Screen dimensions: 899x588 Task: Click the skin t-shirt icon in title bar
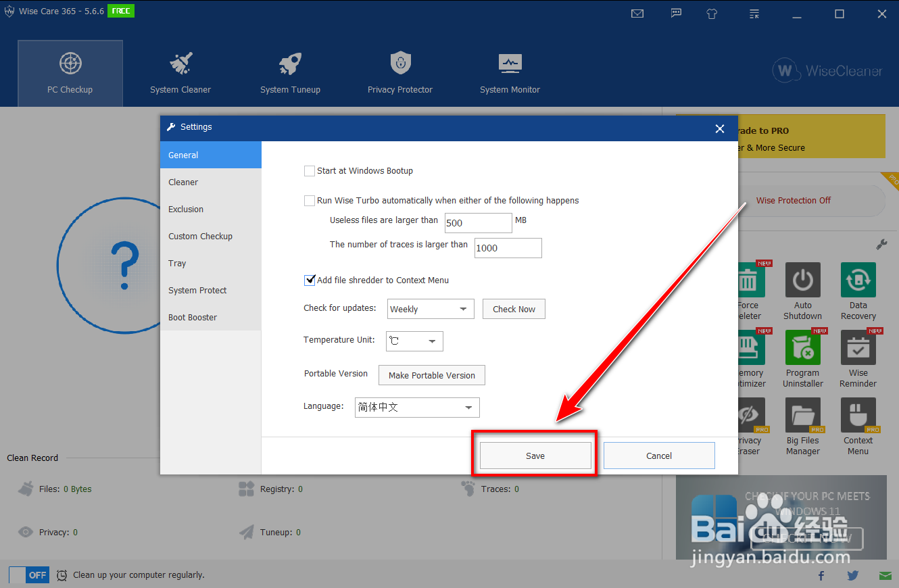tap(712, 14)
